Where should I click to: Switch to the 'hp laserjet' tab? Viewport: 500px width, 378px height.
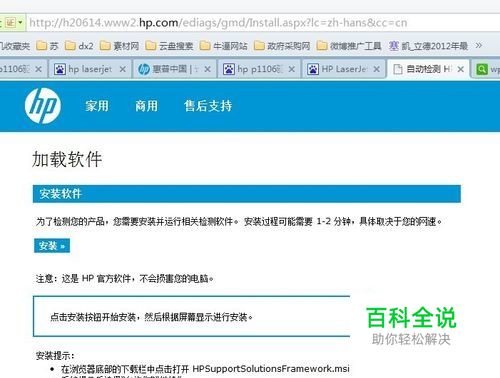tap(90, 69)
